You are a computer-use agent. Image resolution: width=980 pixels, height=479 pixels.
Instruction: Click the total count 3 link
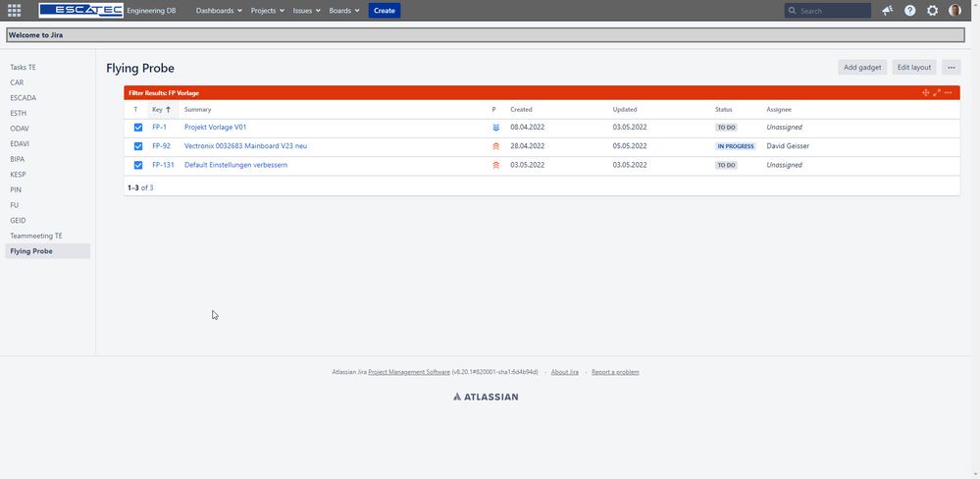click(x=151, y=187)
